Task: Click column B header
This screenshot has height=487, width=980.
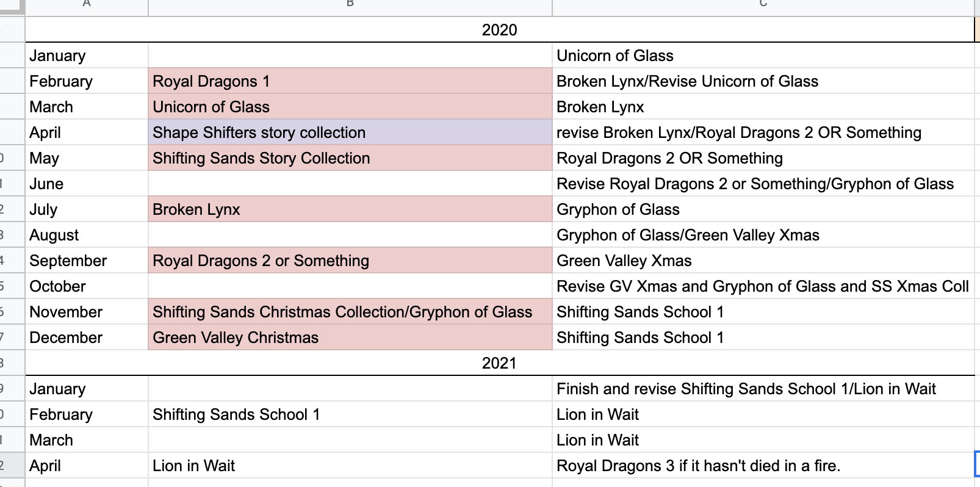Action: 350,5
